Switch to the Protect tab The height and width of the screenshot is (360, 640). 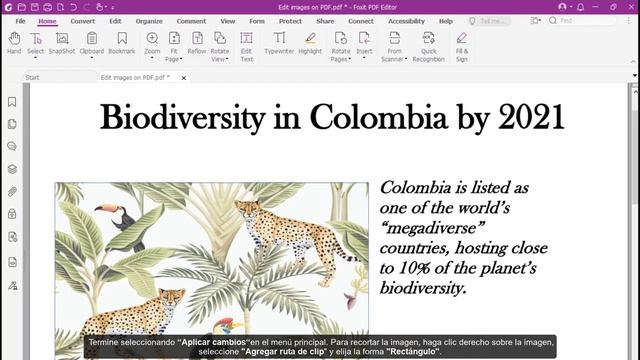[x=290, y=21]
